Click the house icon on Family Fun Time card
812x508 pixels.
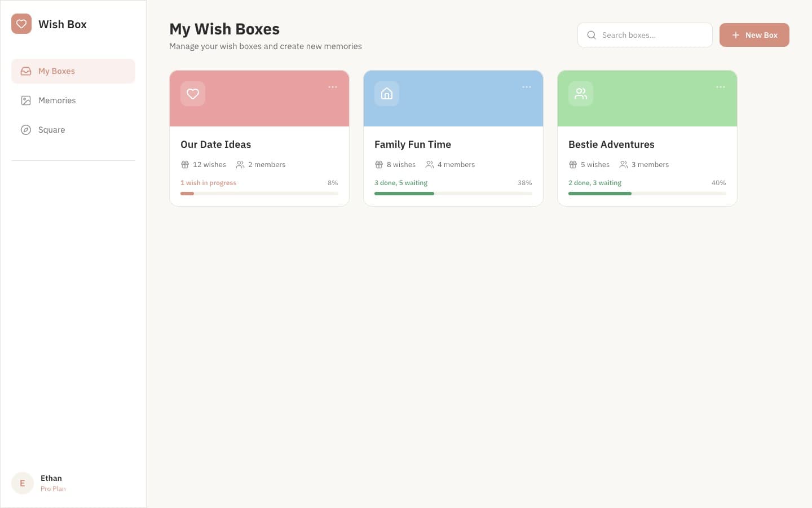[x=387, y=94]
